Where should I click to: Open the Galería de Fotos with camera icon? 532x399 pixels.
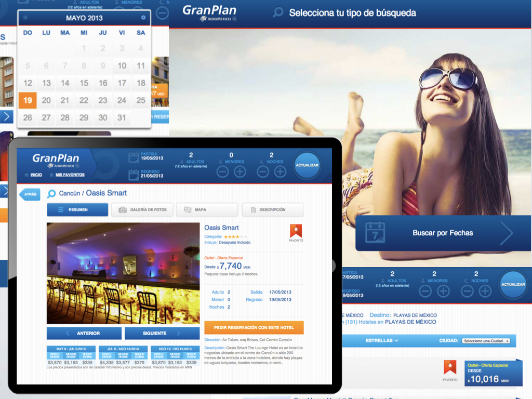[x=122, y=210]
